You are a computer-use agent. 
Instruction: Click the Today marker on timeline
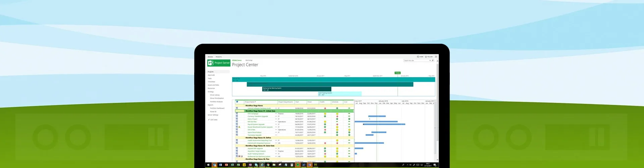(x=397, y=73)
